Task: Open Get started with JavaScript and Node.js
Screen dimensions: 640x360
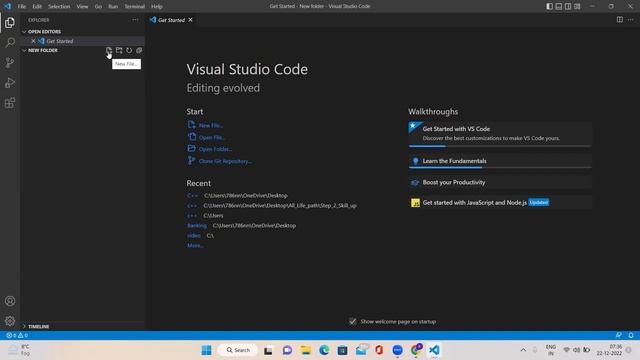Action: [500, 202]
